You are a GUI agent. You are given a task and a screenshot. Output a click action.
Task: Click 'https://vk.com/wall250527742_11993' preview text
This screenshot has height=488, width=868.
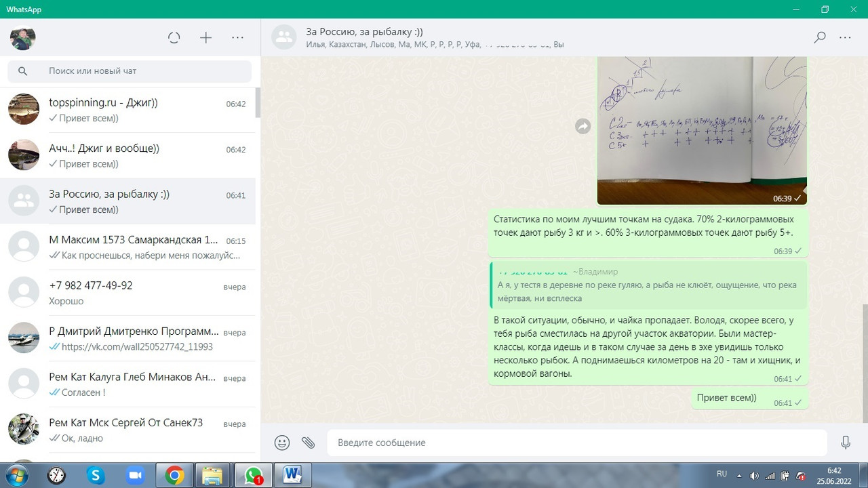[x=137, y=346]
